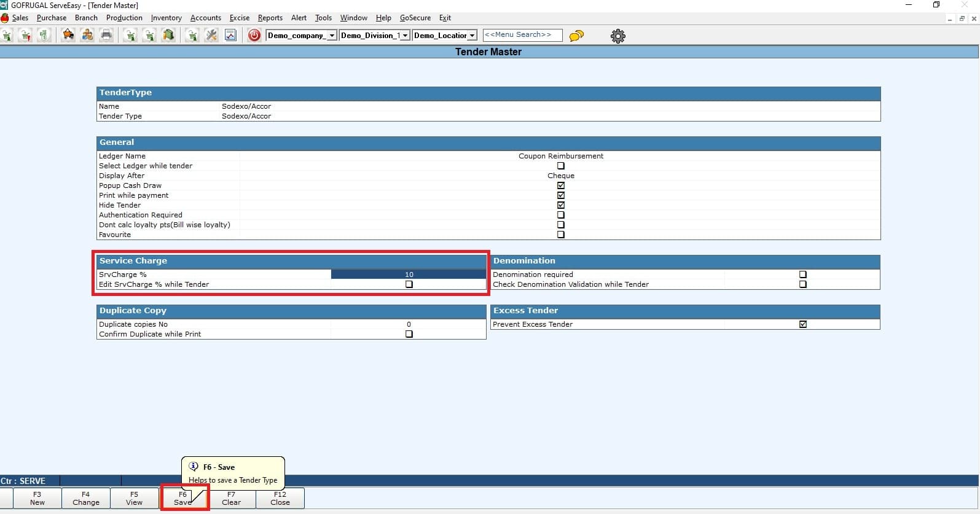Expand the Demo_Location dropdown
The image size is (980, 514).
pos(472,36)
